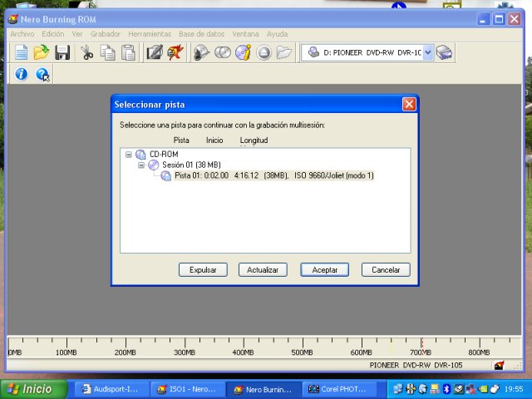The height and width of the screenshot is (399, 532).
Task: Click the flaming burn wizard icon
Action: pos(175,52)
